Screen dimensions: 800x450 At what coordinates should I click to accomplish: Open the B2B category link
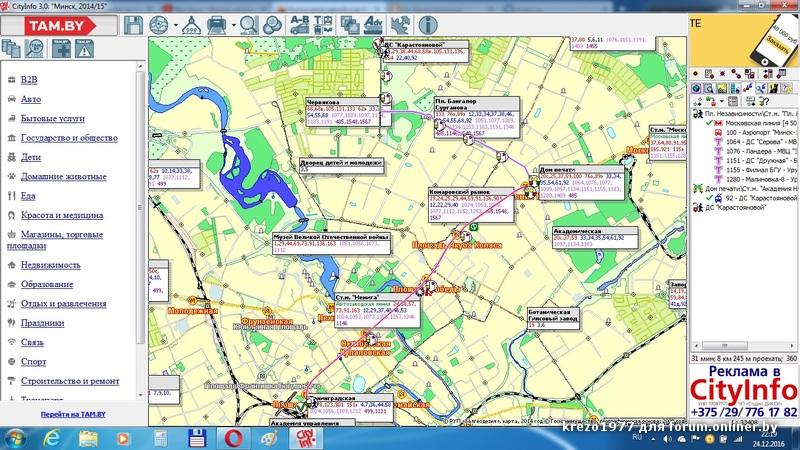(29, 80)
